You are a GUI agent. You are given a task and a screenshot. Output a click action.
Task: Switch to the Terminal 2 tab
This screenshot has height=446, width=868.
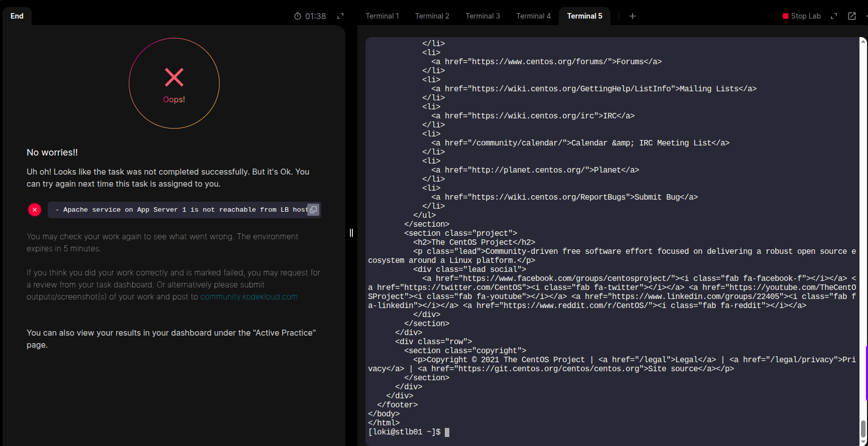tap(432, 16)
